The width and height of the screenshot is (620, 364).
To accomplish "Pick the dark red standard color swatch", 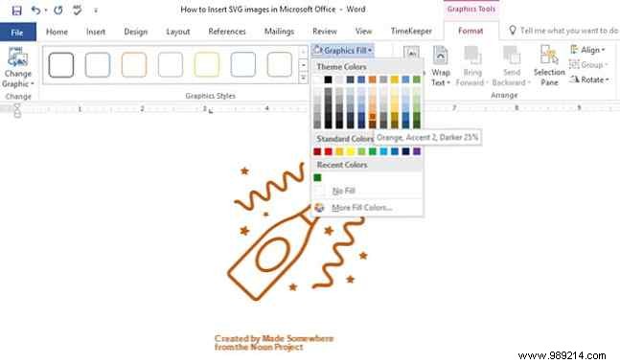I will [x=317, y=151].
